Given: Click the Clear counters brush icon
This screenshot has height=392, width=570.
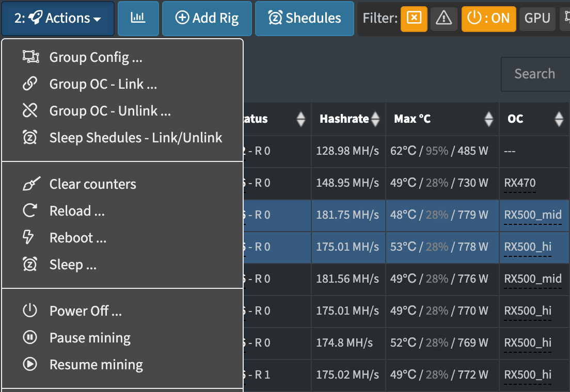Looking at the screenshot, I should 31,184.
